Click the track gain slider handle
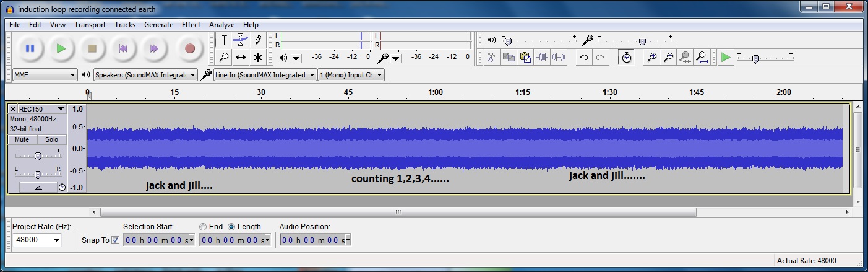The width and height of the screenshot is (868, 272). coord(38,156)
